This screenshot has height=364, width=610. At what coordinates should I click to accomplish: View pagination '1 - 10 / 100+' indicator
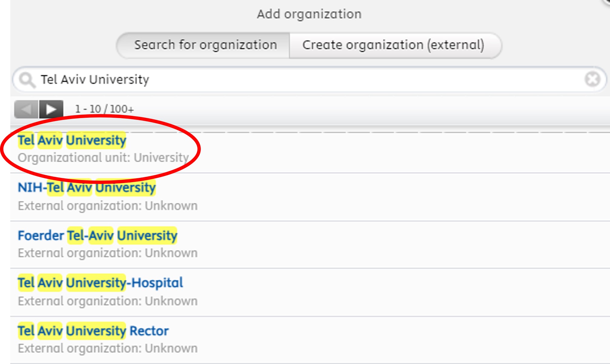(x=104, y=108)
